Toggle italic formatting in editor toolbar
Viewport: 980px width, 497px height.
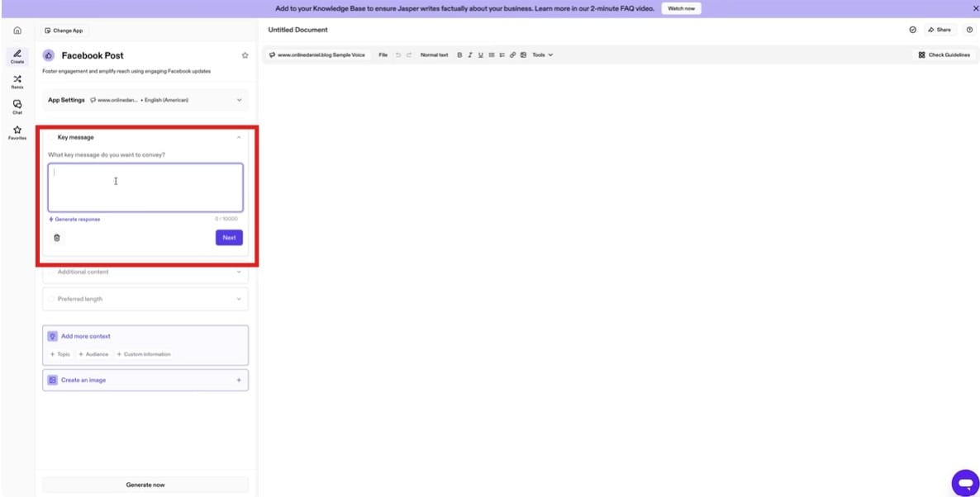(x=470, y=55)
